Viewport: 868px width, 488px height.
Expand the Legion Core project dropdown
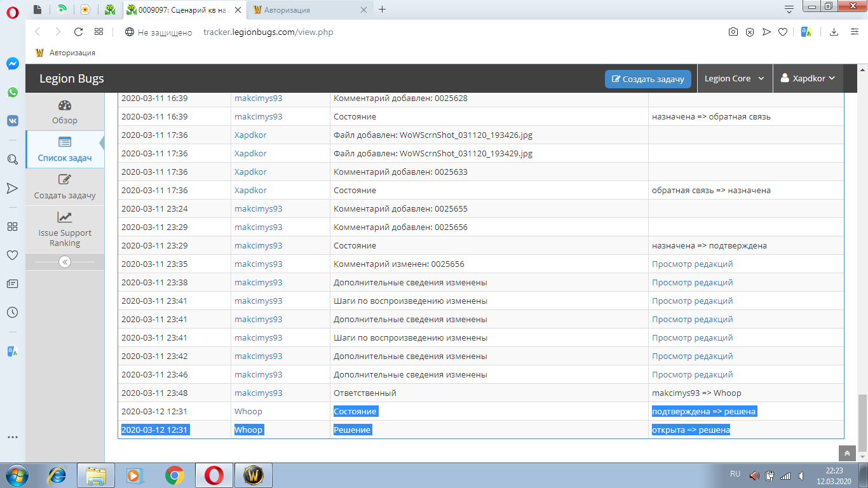tap(735, 79)
